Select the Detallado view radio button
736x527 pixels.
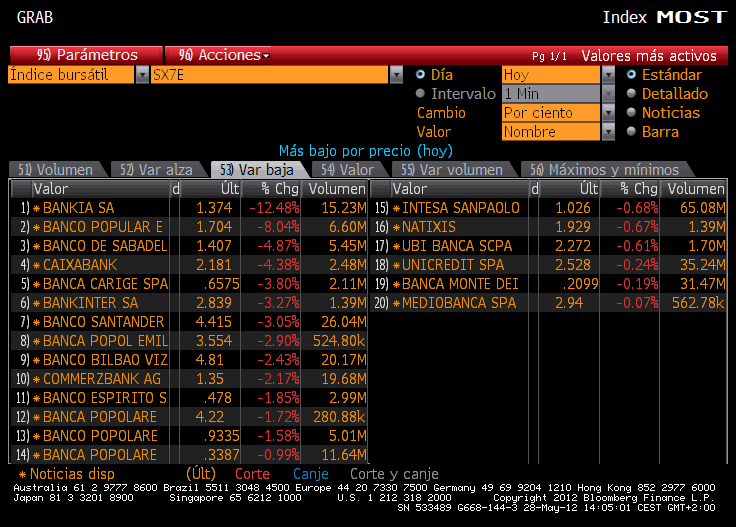631,93
